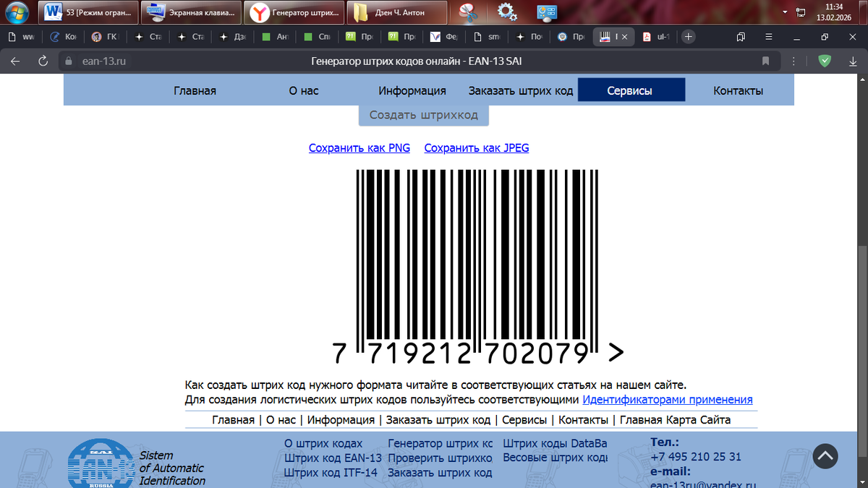Click the Сохранить как JPEG link
This screenshot has height=488, width=868.
(477, 148)
